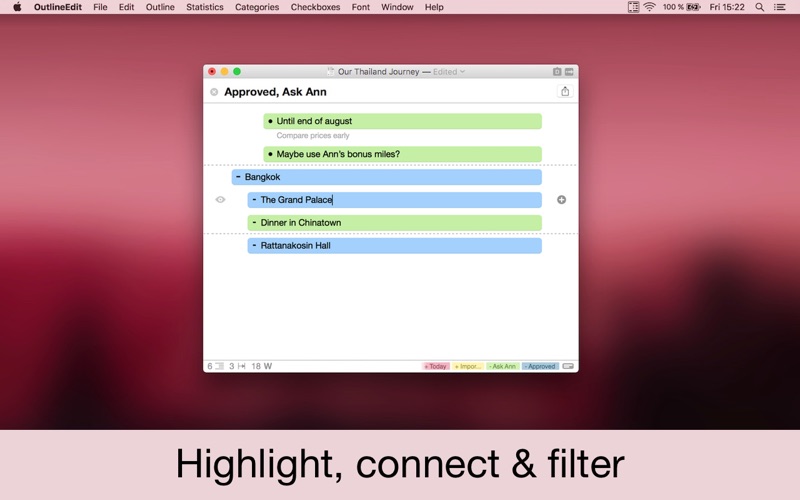This screenshot has height=500, width=800.
Task: Click the rightmost title bar panel icon
Action: tap(569, 72)
